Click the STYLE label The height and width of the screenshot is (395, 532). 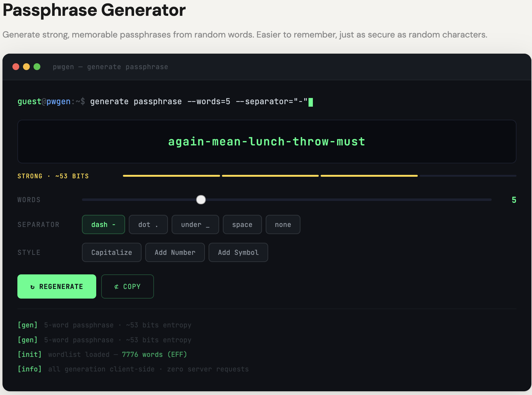click(29, 253)
